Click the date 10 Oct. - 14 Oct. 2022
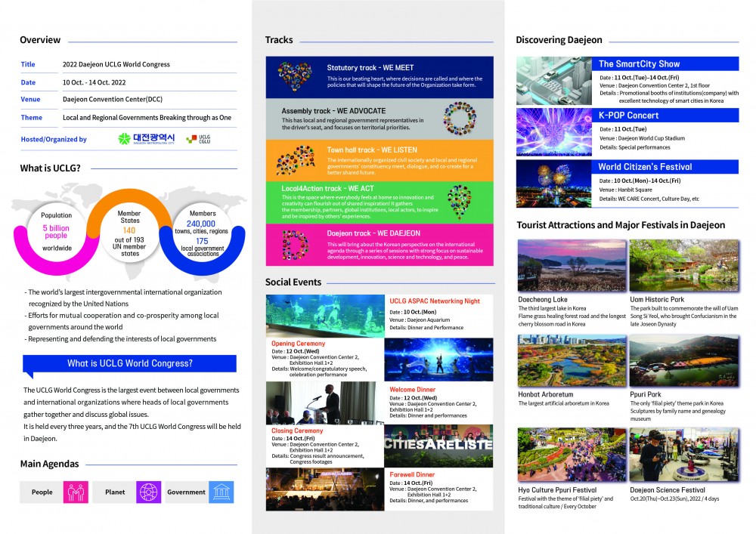The height and width of the screenshot is (534, 756). pos(94,82)
